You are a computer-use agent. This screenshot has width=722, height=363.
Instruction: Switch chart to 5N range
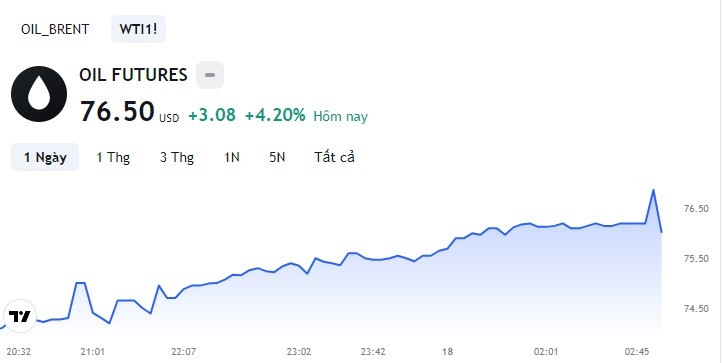277,157
